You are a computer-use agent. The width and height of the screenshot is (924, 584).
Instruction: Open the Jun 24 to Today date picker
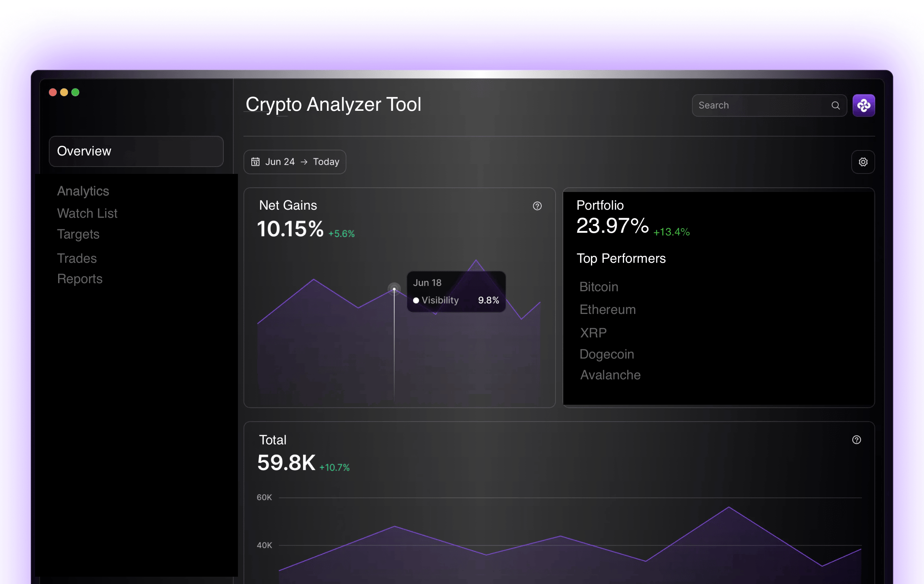click(x=295, y=162)
